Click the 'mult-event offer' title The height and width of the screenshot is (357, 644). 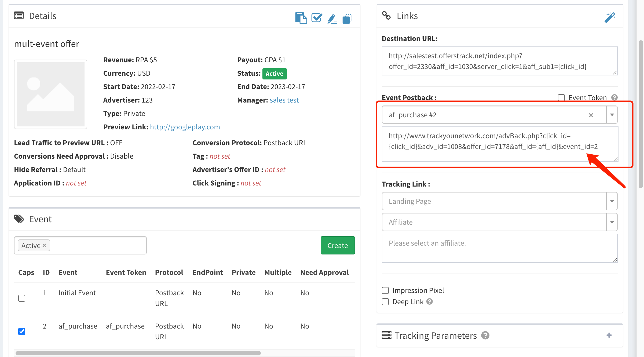point(47,44)
